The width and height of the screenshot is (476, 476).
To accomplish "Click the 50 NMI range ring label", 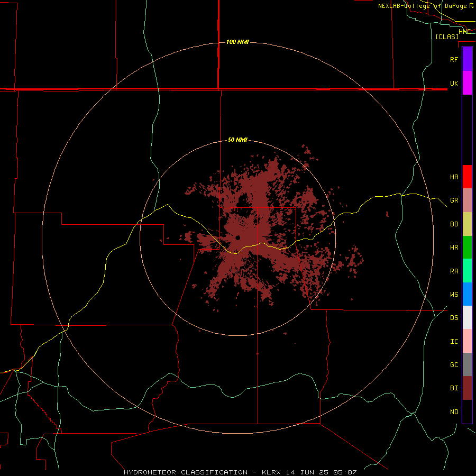I will click(237, 140).
